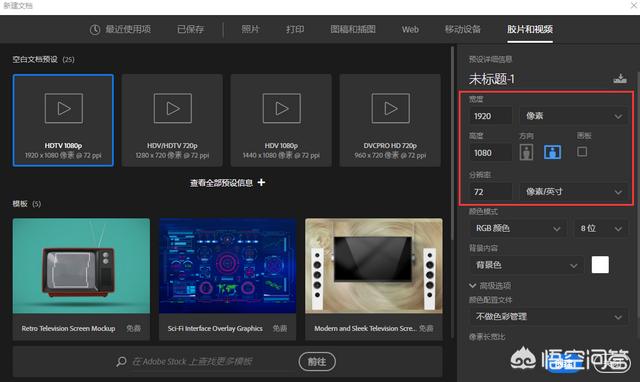Open the color profile dropdown

548,317
